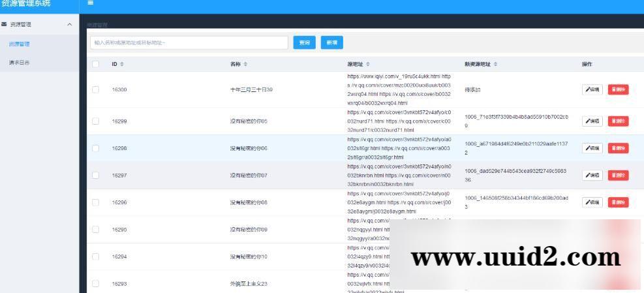Viewport: 644px width, 293px height.
Task: Click the ID cell 16299
Action: (x=119, y=121)
